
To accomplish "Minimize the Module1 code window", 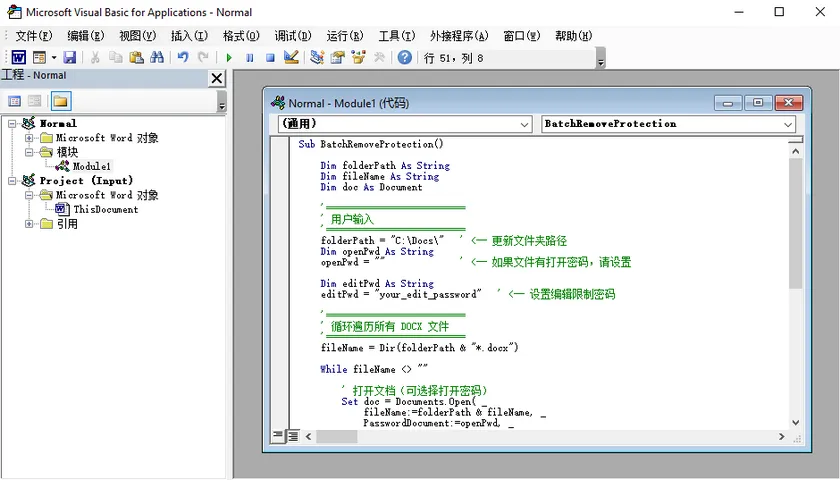I will click(x=728, y=102).
